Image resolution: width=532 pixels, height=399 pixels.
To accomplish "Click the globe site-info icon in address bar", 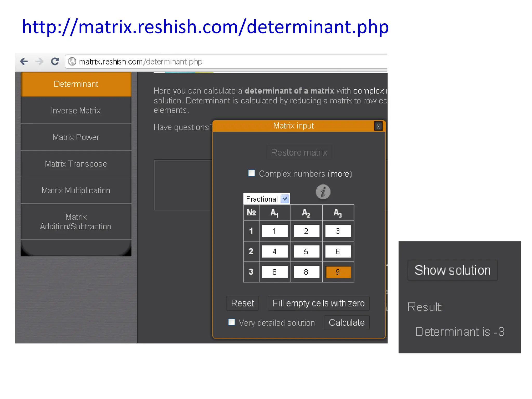I will (72, 62).
